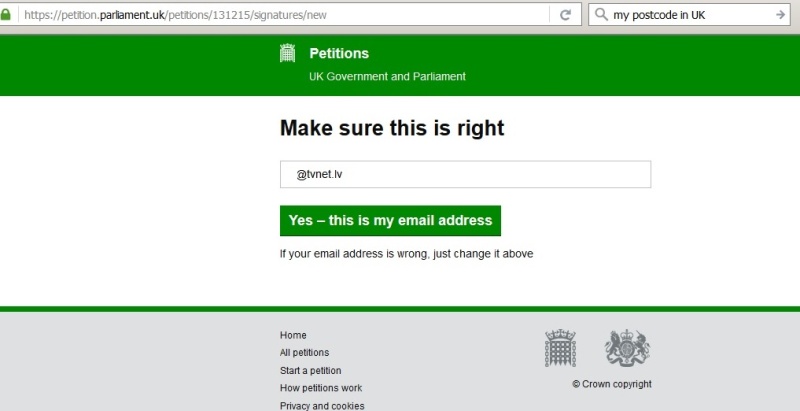Image resolution: width=800 pixels, height=411 pixels.
Task: Click the search magnifier icon
Action: pyautogui.click(x=601, y=15)
